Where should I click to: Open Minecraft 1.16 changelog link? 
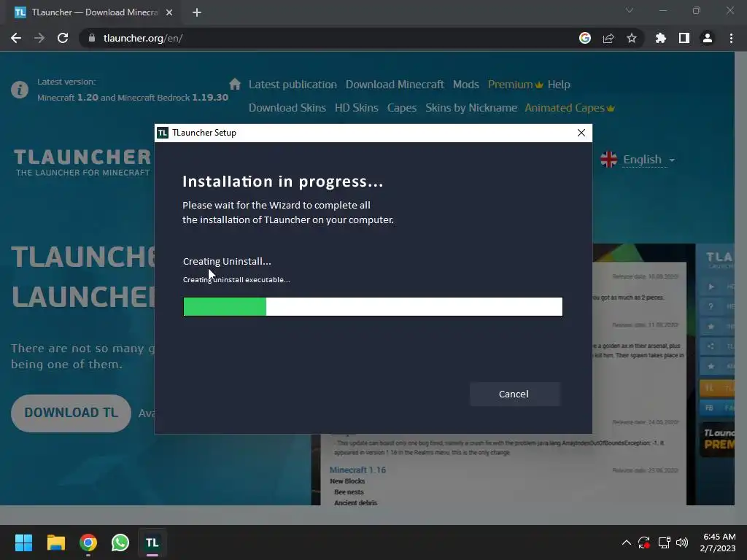(x=357, y=470)
